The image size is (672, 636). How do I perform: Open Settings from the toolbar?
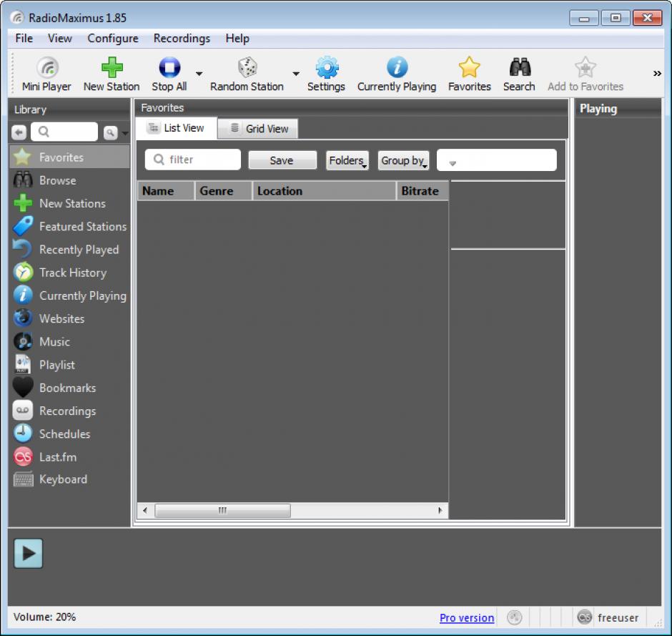coord(326,74)
